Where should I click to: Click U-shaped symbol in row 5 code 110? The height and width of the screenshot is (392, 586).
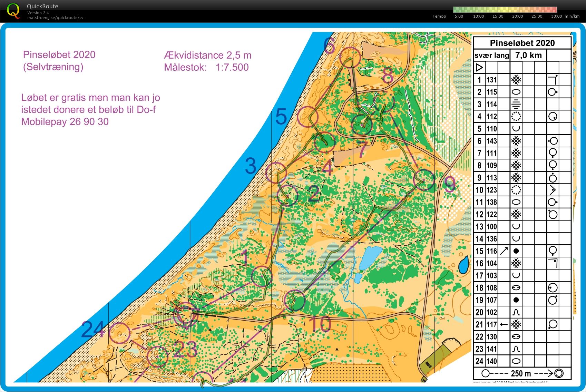tap(516, 129)
